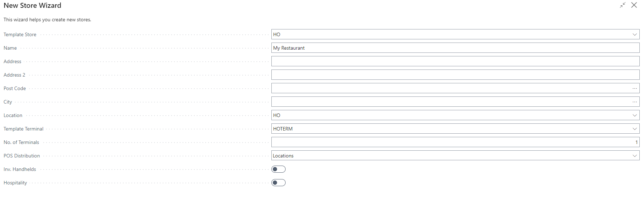Open the Location dropdown arrow

pyautogui.click(x=635, y=115)
